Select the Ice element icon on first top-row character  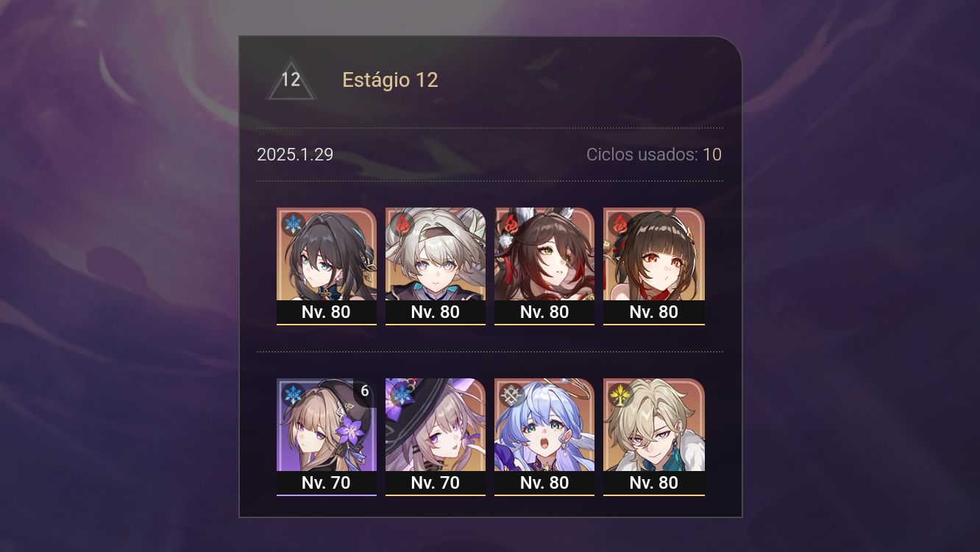294,224
